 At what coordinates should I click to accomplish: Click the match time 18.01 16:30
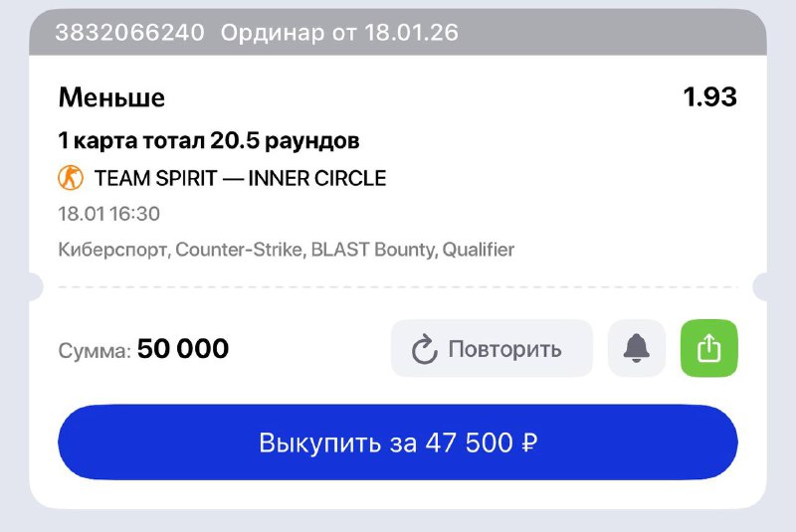(x=109, y=214)
